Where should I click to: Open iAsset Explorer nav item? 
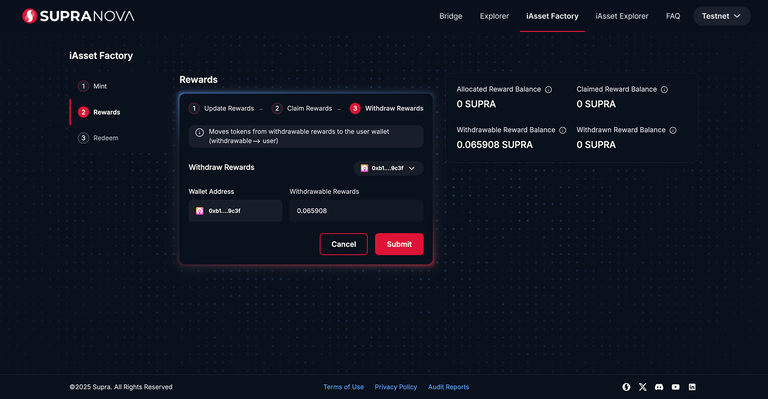pos(622,16)
